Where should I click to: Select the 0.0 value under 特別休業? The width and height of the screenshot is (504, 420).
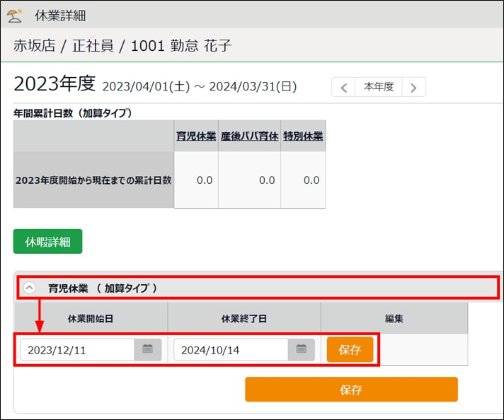(x=311, y=180)
